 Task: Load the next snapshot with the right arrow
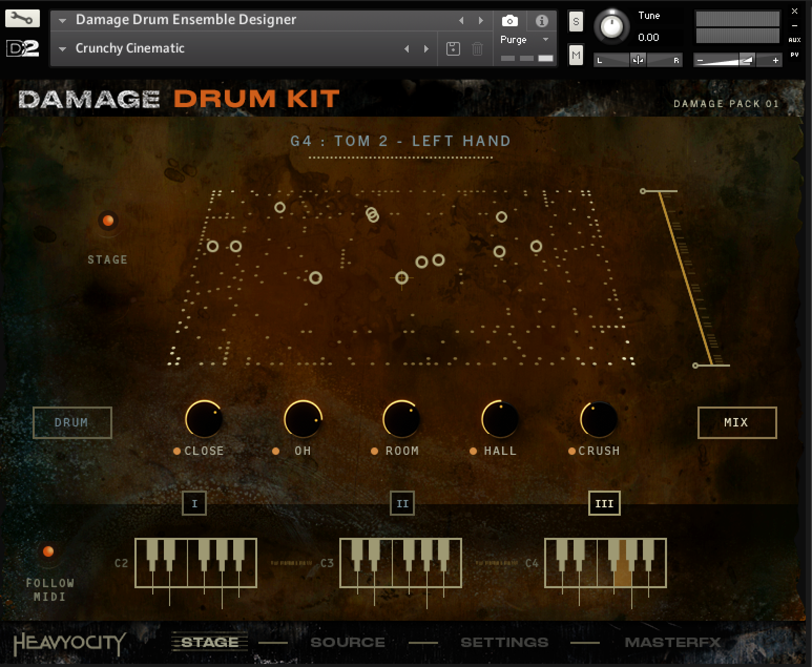pos(426,49)
